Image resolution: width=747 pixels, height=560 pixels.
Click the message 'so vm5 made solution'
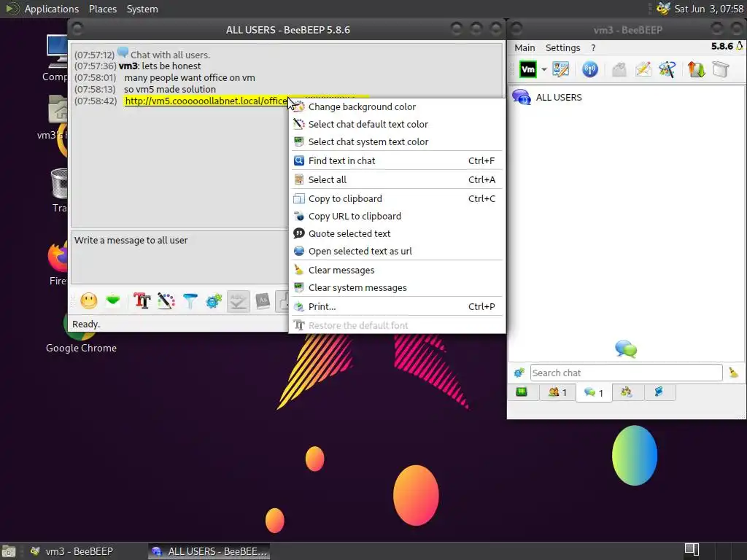pos(170,90)
